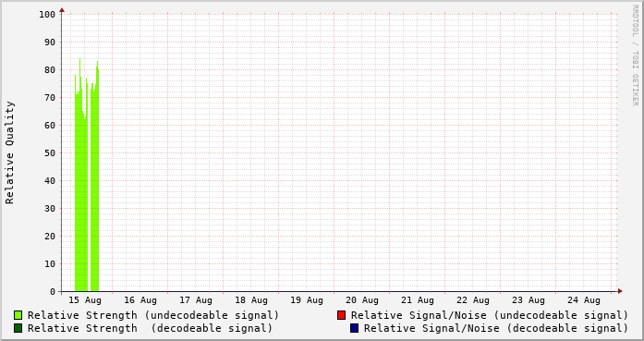This screenshot has height=341, width=644.
Task: Click the RRDTOOL / TOBI OETIKER watermark
Action: [x=635, y=55]
